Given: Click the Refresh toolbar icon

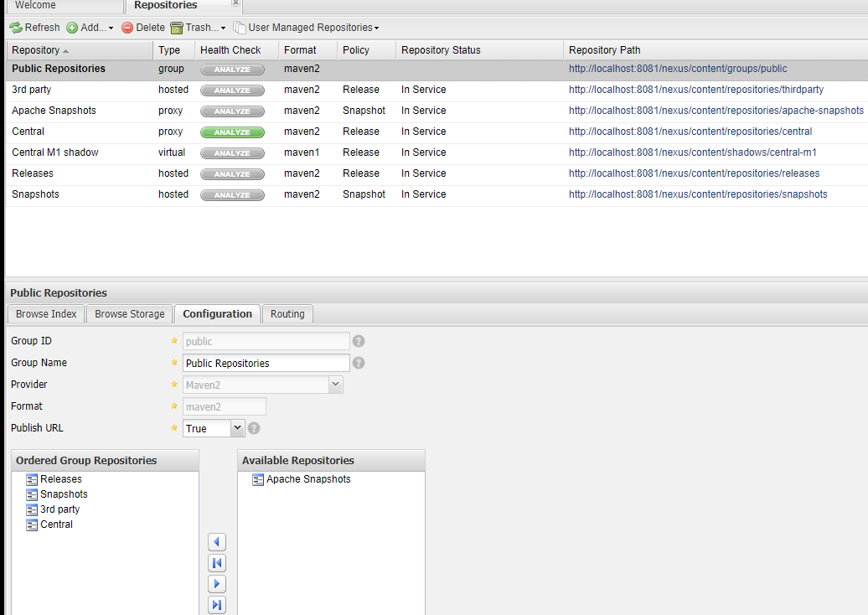Looking at the screenshot, I should tap(16, 28).
